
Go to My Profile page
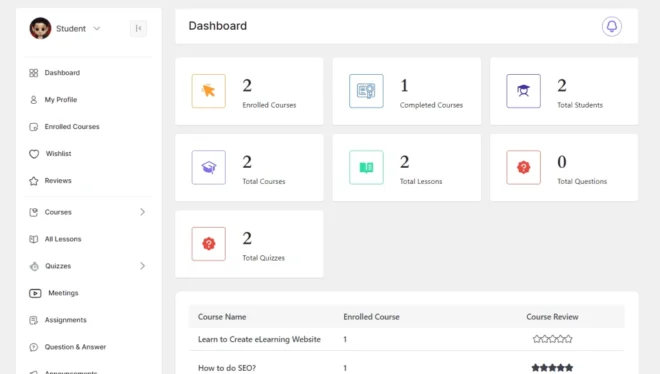(x=61, y=100)
